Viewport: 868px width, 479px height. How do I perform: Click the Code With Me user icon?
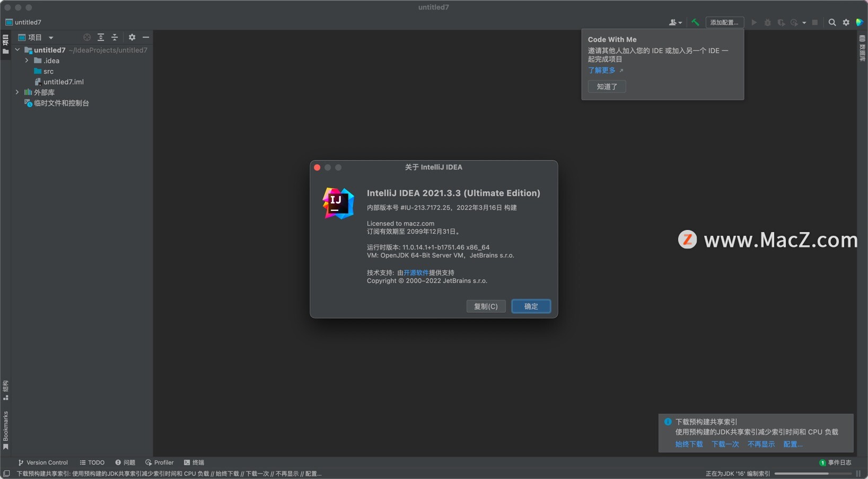674,22
